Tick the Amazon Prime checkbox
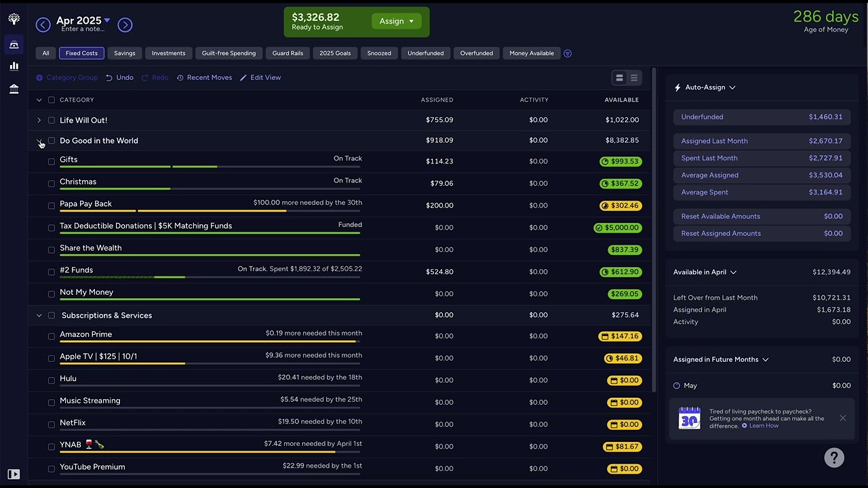 [x=52, y=336]
